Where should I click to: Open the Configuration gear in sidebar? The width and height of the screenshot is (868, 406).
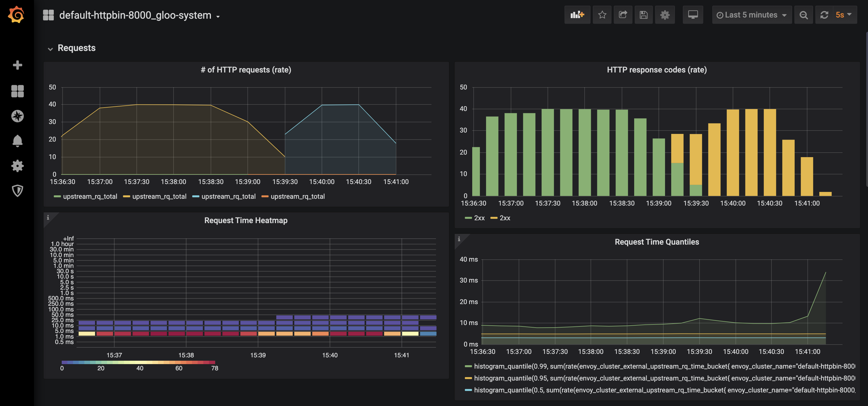click(x=17, y=166)
